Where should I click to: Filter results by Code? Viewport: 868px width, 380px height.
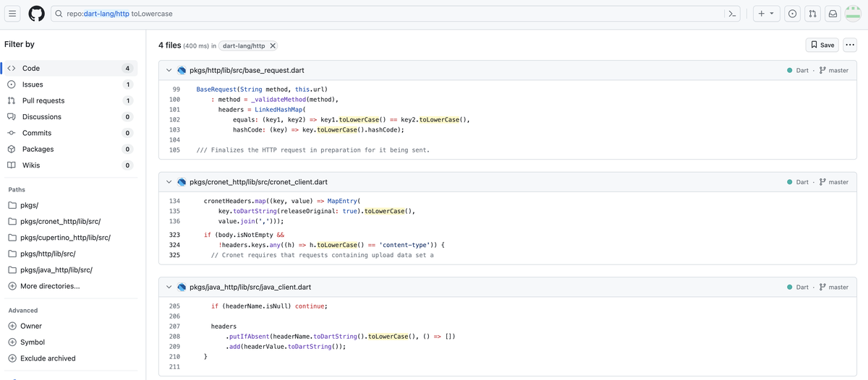(69, 68)
